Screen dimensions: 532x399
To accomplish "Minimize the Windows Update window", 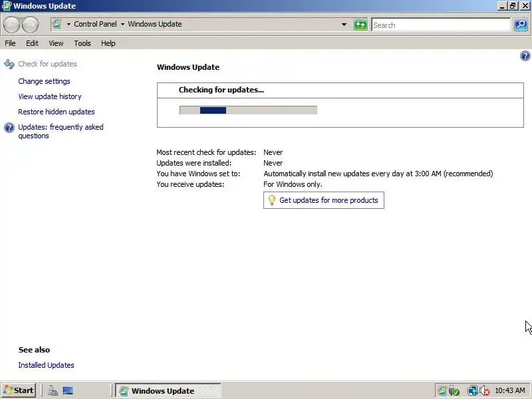I will (x=502, y=6).
